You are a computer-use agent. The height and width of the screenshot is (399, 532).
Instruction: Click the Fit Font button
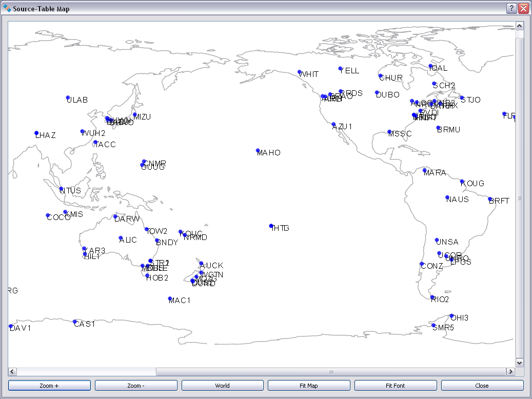395,385
